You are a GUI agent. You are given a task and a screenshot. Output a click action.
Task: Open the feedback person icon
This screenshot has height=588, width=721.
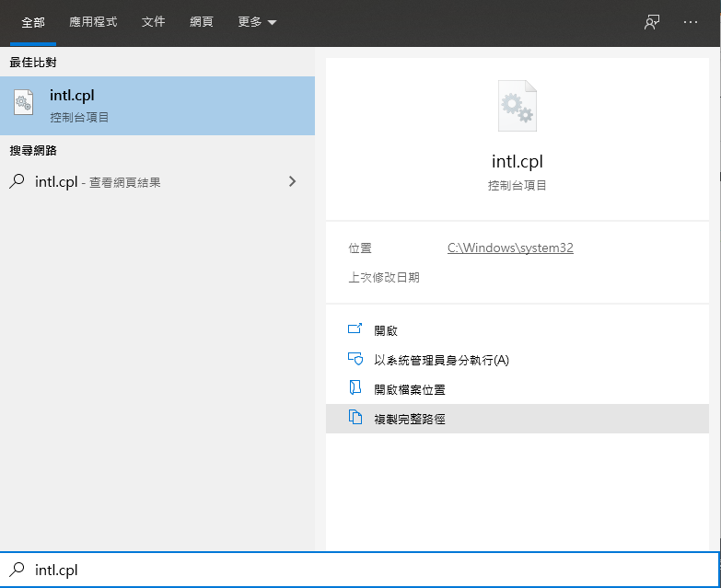[x=652, y=22]
